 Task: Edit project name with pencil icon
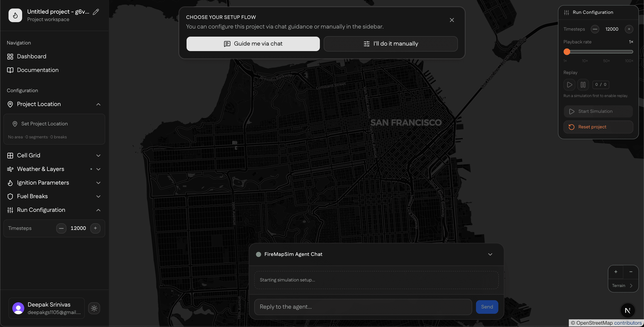96,12
